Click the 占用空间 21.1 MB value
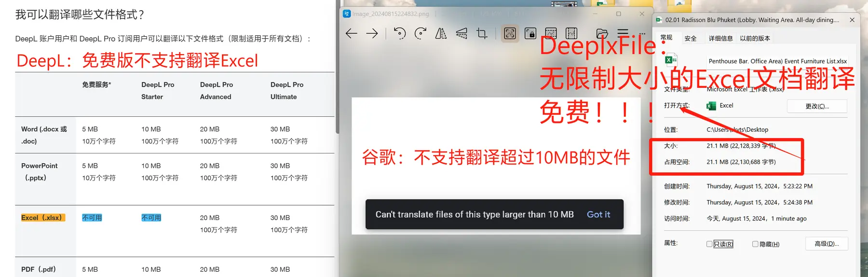The image size is (868, 277). pos(741,162)
